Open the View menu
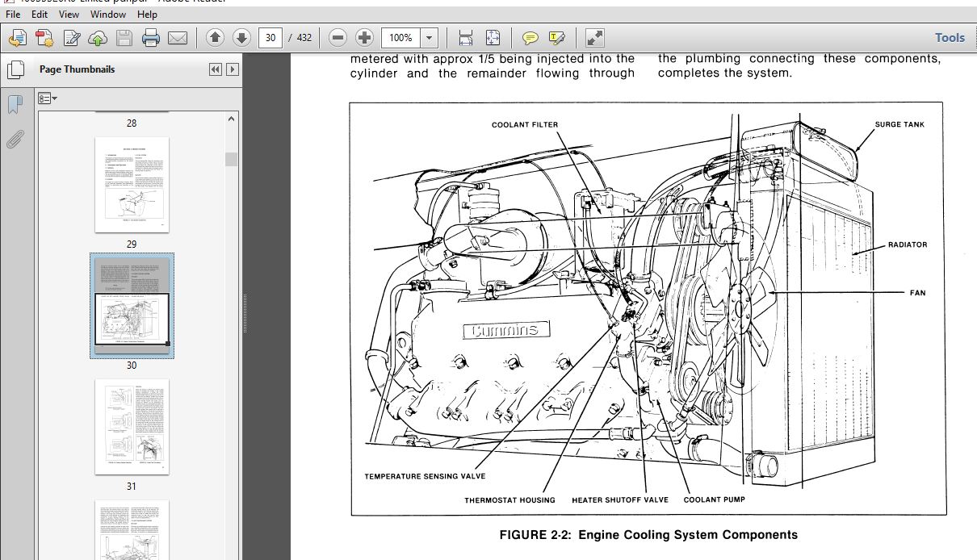 (x=69, y=15)
